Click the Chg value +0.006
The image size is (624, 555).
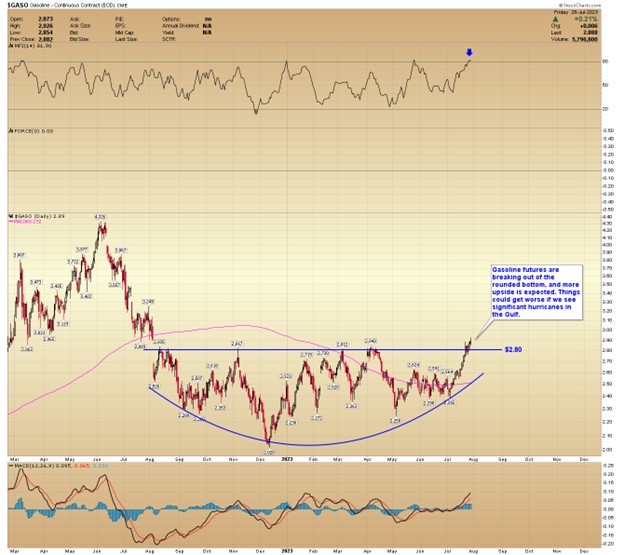tap(589, 26)
